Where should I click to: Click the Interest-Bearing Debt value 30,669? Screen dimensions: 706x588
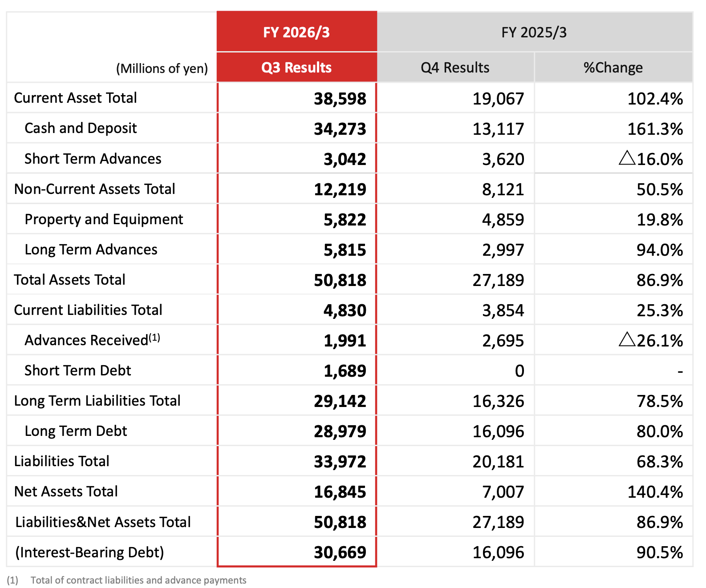tap(340, 552)
